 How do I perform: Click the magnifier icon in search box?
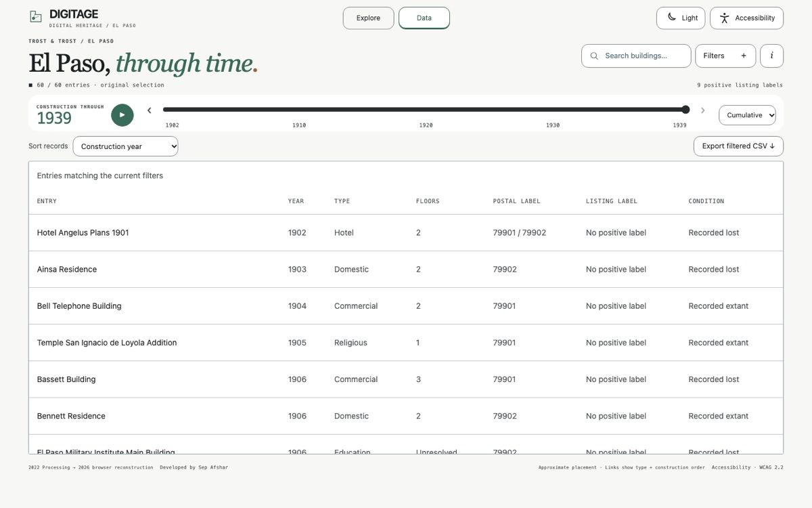(594, 56)
